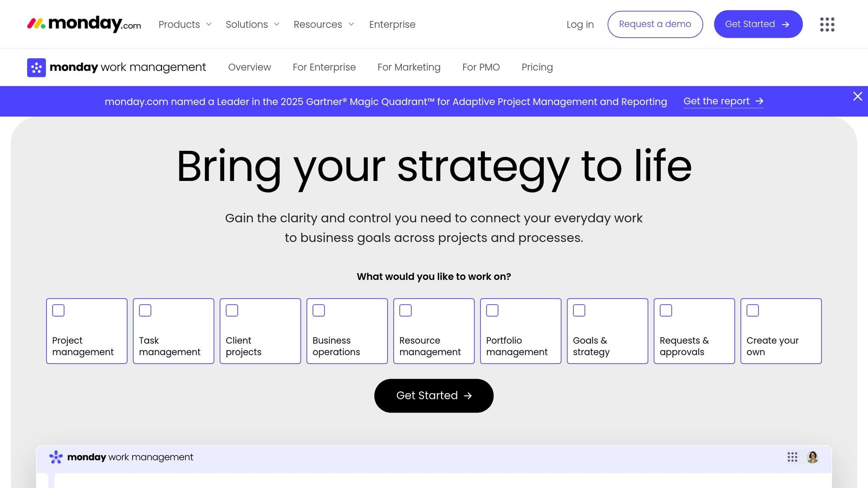Click the black Get Started button
The width and height of the screenshot is (868, 488).
tap(434, 396)
